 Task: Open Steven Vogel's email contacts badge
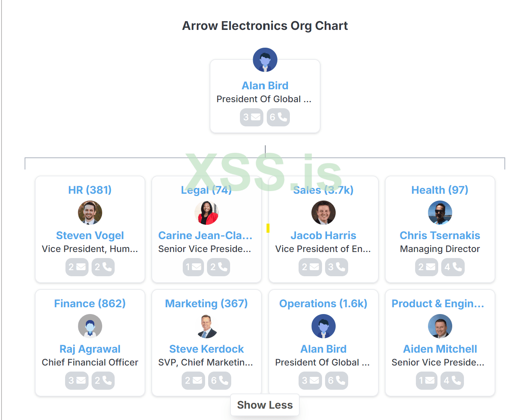click(x=77, y=267)
